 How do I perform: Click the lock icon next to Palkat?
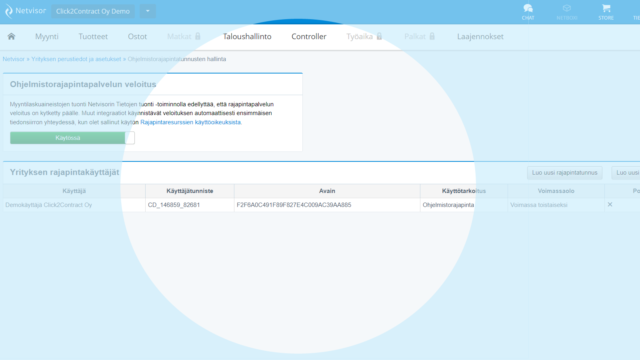(432, 36)
